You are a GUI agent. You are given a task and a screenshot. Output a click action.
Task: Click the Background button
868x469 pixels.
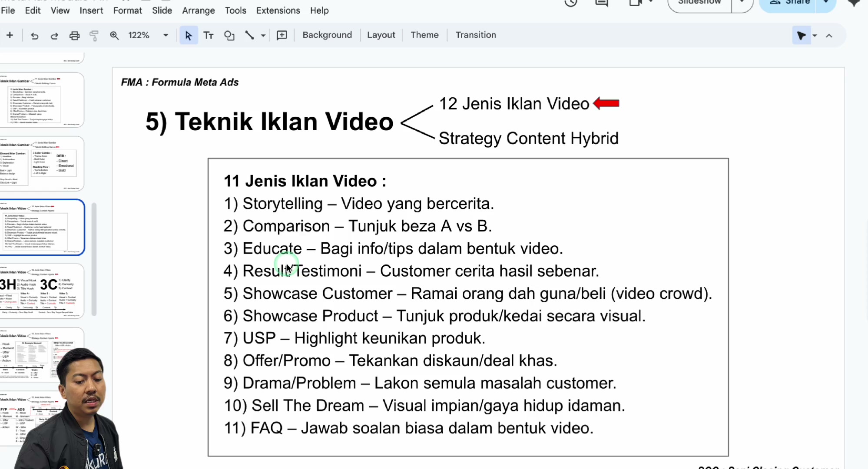pos(327,35)
